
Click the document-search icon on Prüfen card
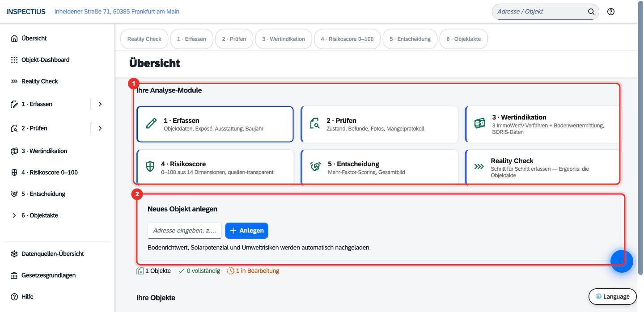(x=315, y=124)
